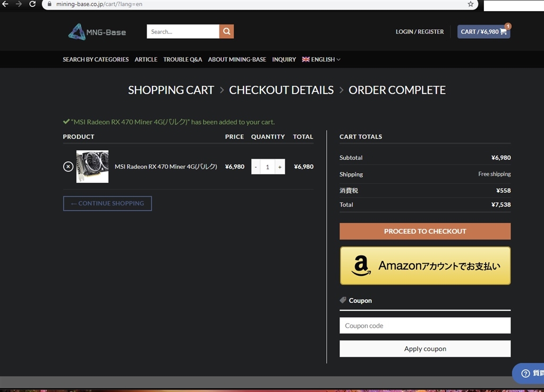Open the ARTICLE menu item
Screen dimensions: 544x392
pyautogui.click(x=146, y=59)
